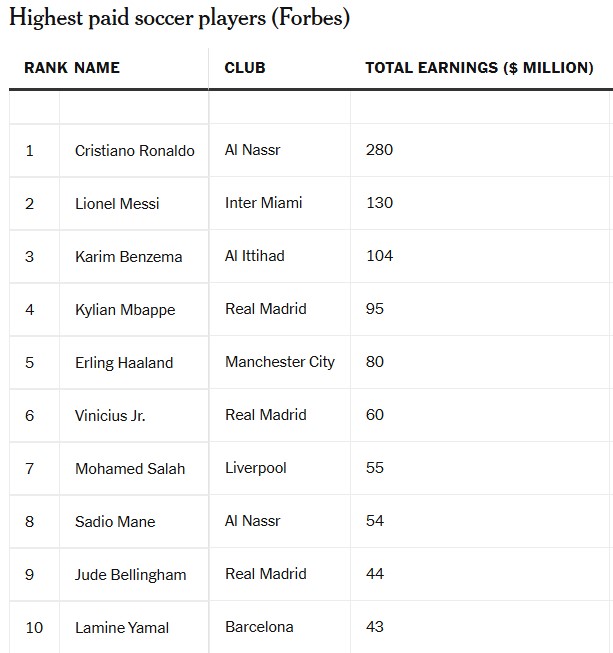
Task: Click the Highest paid soccer players title
Action: click(180, 18)
